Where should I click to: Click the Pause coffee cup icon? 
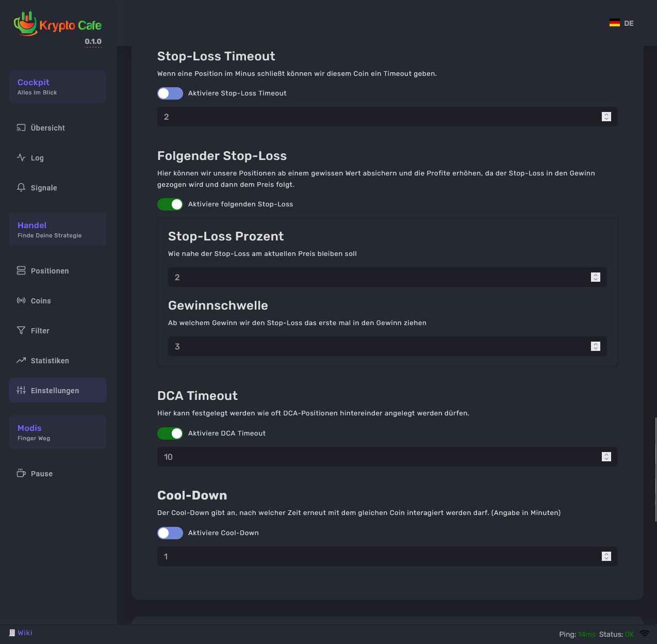tap(21, 474)
